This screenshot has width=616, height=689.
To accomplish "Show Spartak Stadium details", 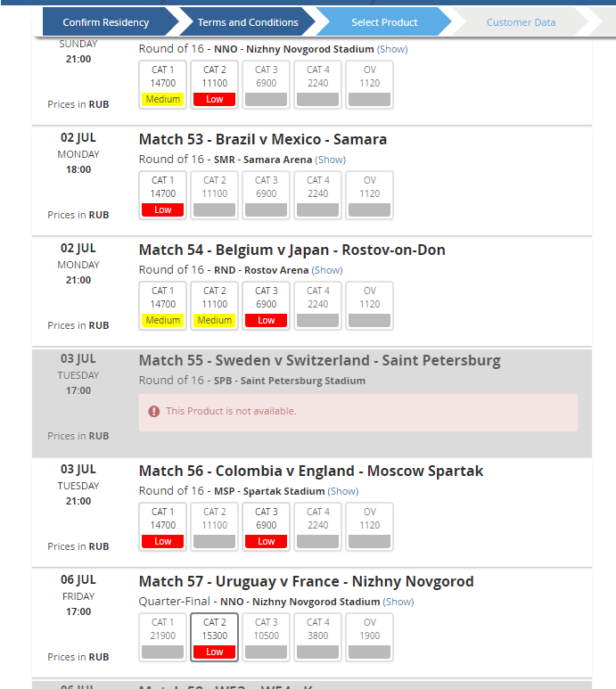I will [x=343, y=491].
